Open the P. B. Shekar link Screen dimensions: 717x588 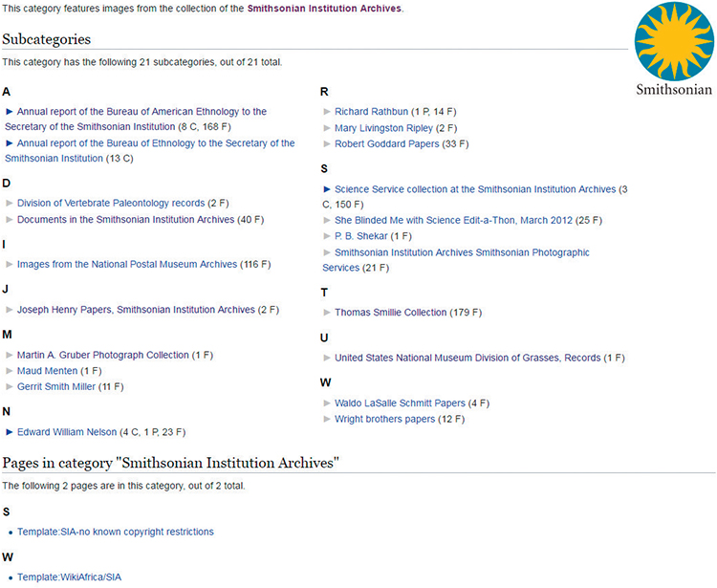pyautogui.click(x=361, y=236)
